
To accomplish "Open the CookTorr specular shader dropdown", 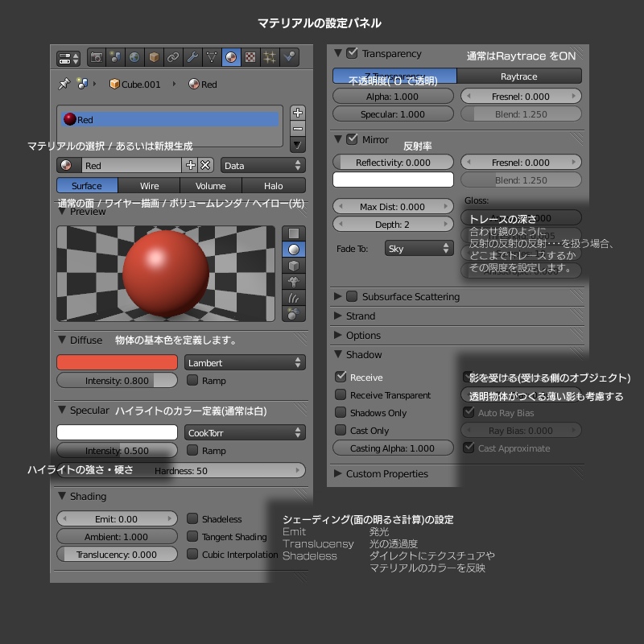I will pyautogui.click(x=244, y=433).
